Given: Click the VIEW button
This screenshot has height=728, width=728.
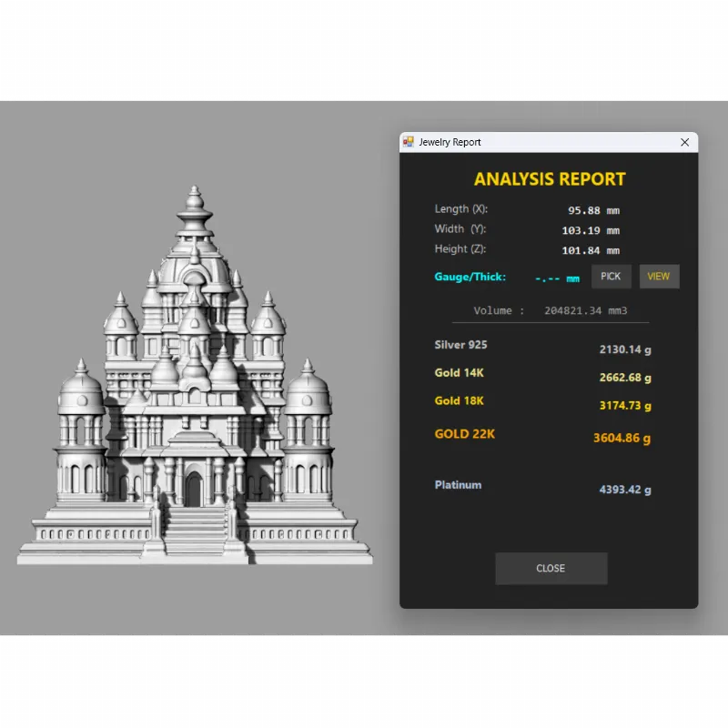Looking at the screenshot, I should (659, 277).
